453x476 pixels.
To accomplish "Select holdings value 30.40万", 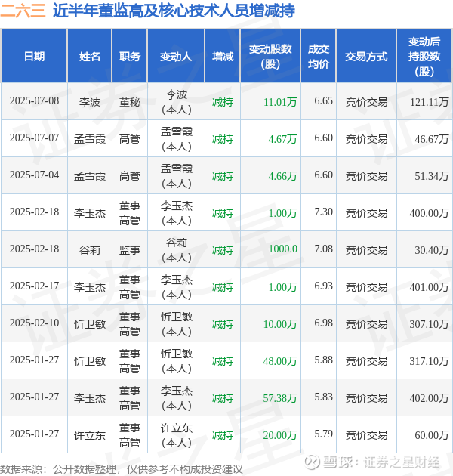I will click(432, 250).
